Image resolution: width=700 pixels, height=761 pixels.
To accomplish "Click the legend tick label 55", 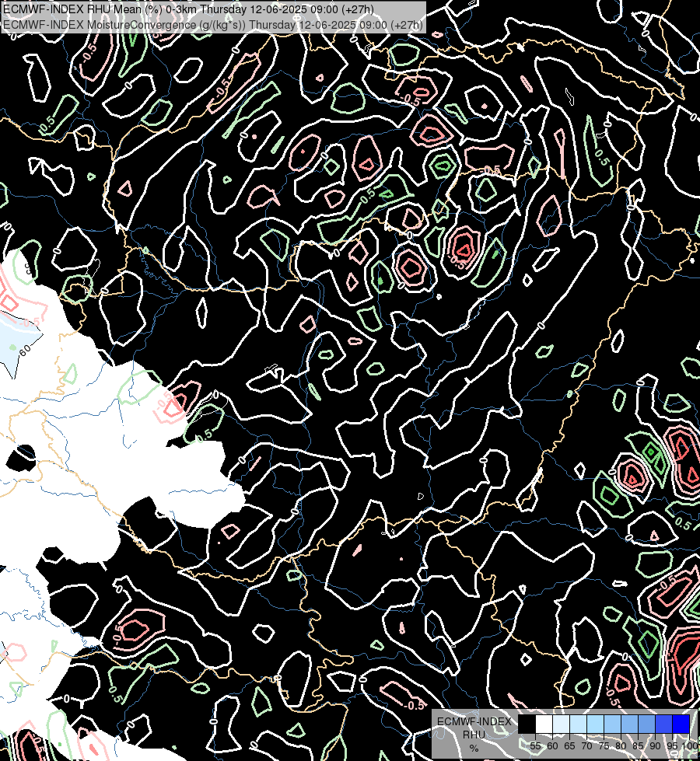I will [535, 746].
